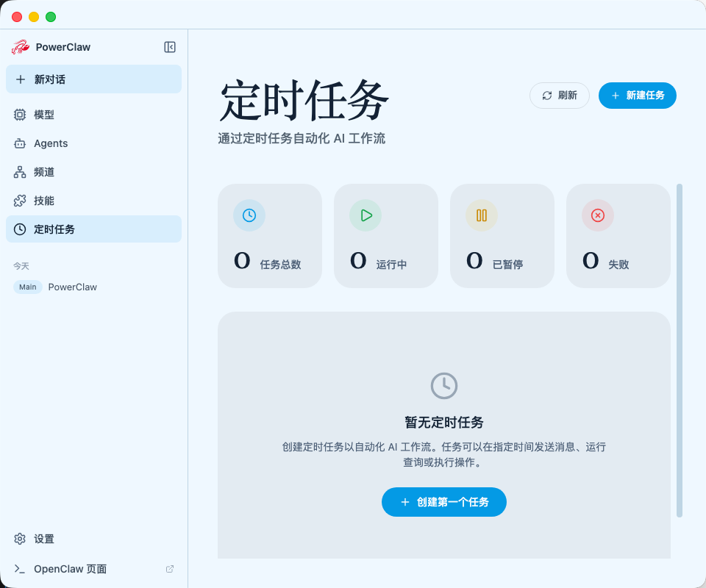706x588 pixels.
Task: Click the play icon on the 运行中 card
Action: [365, 215]
